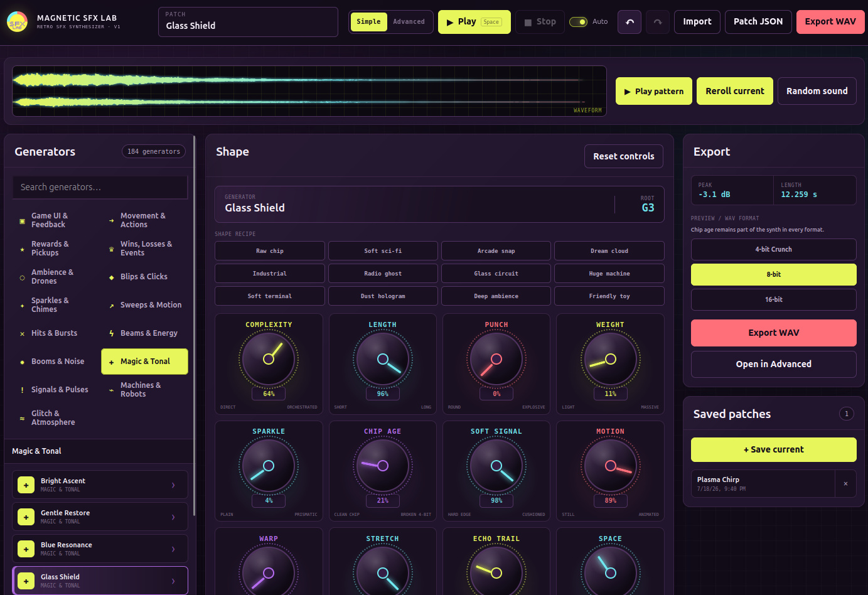The width and height of the screenshot is (868, 595).
Task: Choose the Raw chip shape recipe
Action: coord(269,250)
